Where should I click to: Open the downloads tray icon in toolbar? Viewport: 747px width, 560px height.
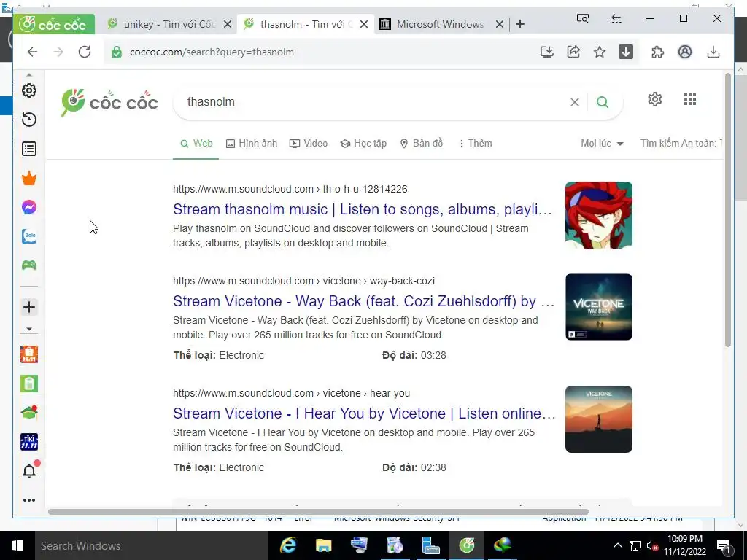coord(713,52)
